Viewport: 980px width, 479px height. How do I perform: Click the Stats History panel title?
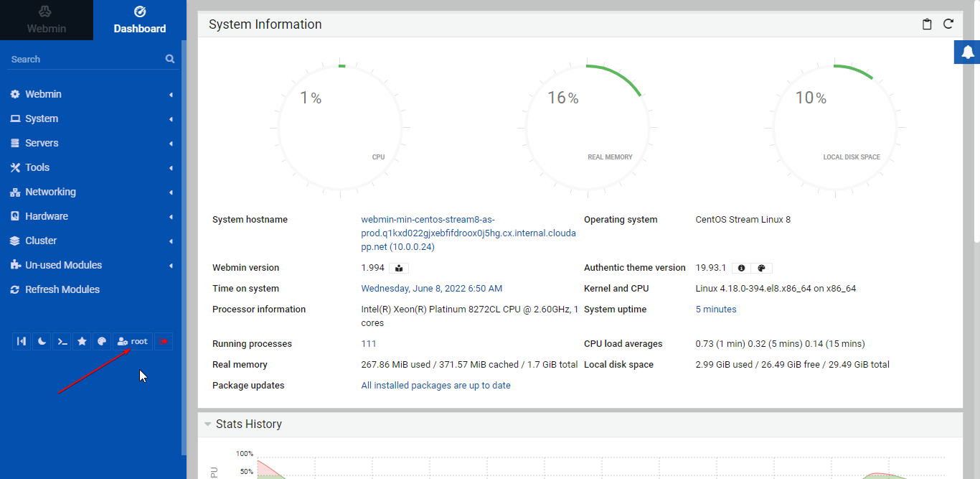click(x=249, y=424)
